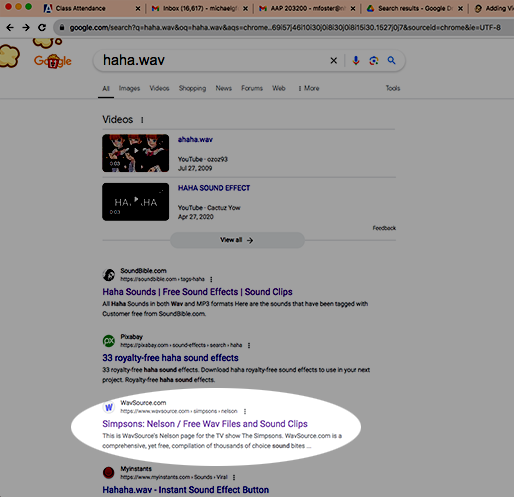Close the Google Drive search results tab
The width and height of the screenshot is (514, 497).
460,9
